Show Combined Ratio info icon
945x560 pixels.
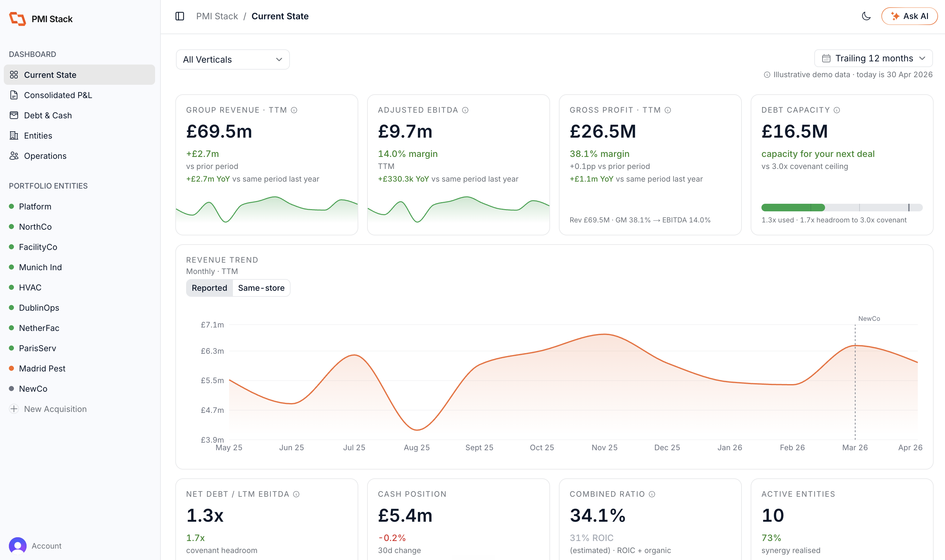click(x=652, y=494)
